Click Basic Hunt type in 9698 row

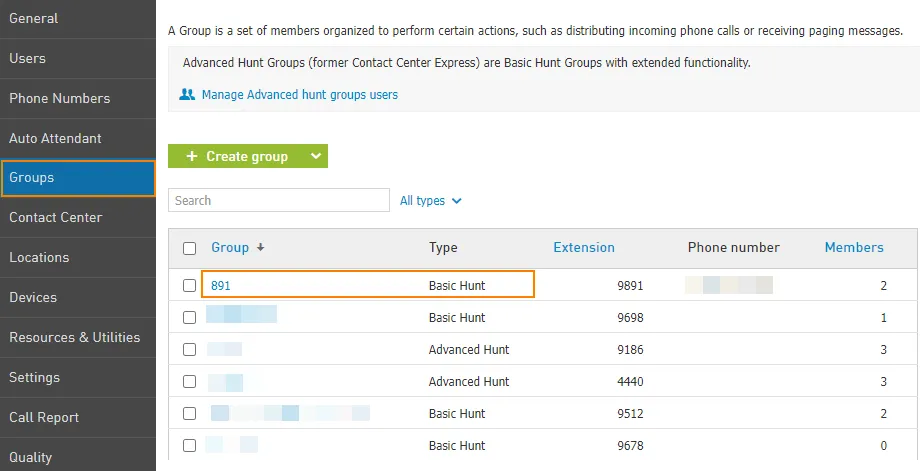[457, 317]
